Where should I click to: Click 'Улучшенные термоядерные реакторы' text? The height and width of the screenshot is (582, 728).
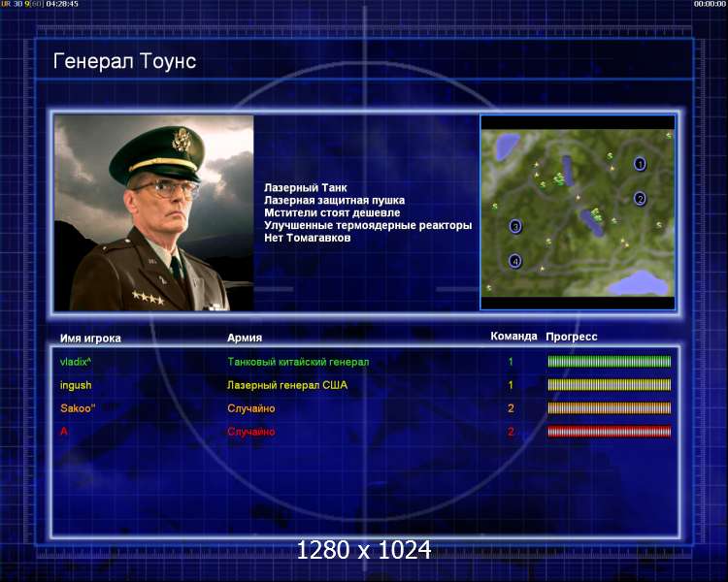coord(368,225)
